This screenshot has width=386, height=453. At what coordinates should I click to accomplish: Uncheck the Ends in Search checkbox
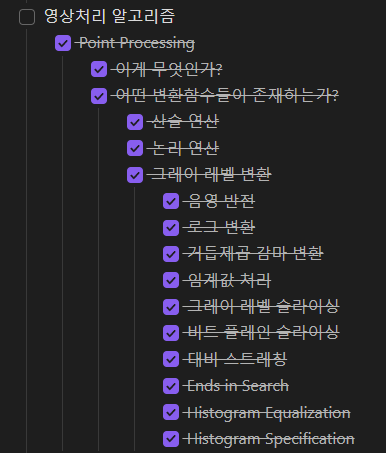171,386
